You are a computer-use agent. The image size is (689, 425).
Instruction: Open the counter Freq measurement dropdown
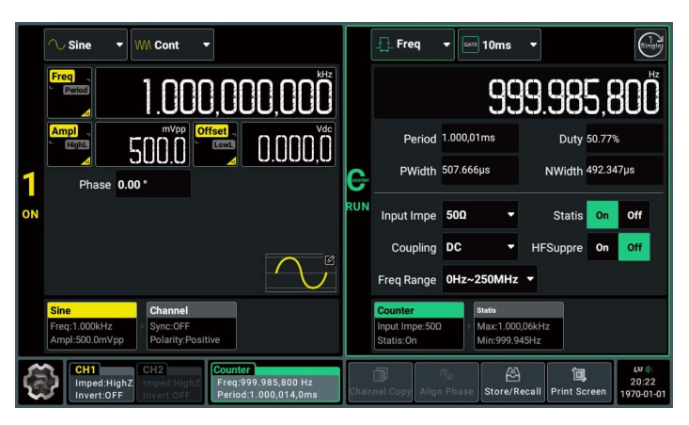[x=413, y=44]
